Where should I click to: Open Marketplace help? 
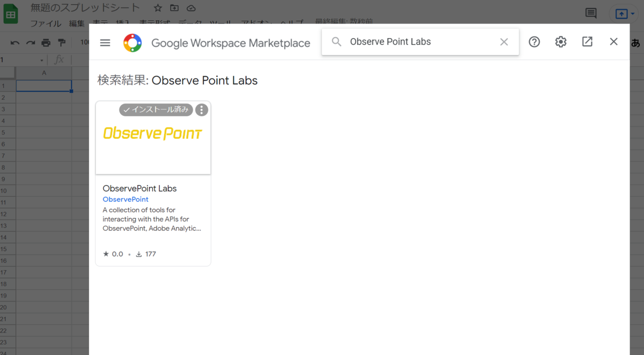click(x=534, y=42)
